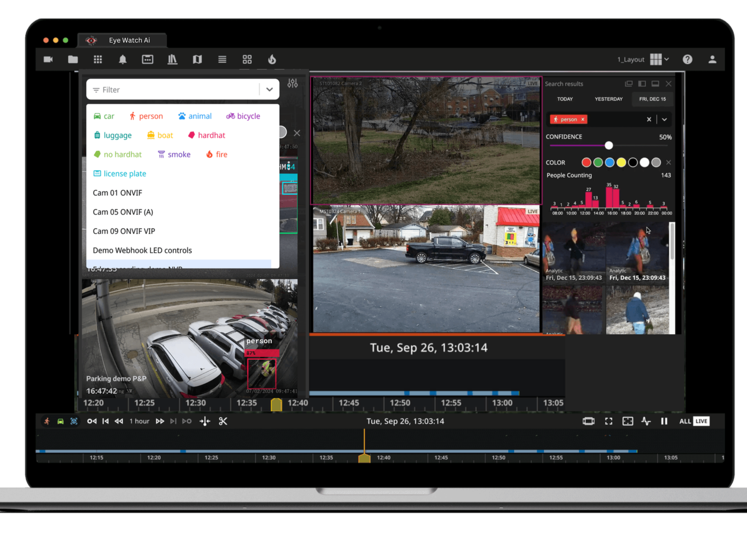
Task: Toggle ALL cameras playback mode
Action: pyautogui.click(x=685, y=421)
